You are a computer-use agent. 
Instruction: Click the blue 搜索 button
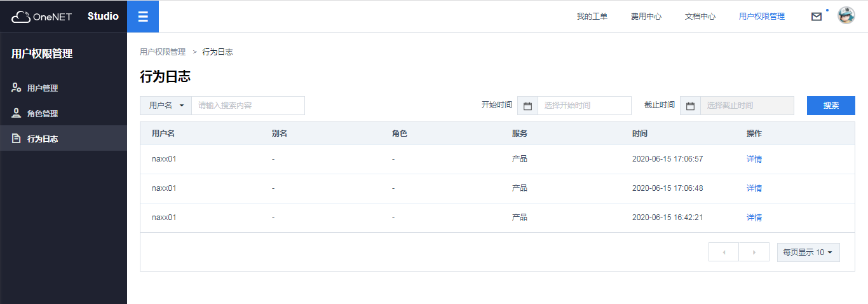pyautogui.click(x=831, y=106)
